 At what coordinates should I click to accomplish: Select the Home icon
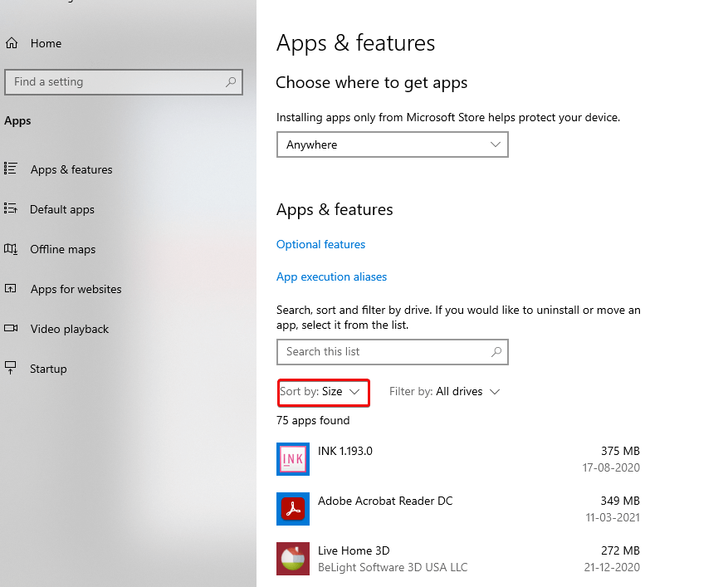(12, 42)
